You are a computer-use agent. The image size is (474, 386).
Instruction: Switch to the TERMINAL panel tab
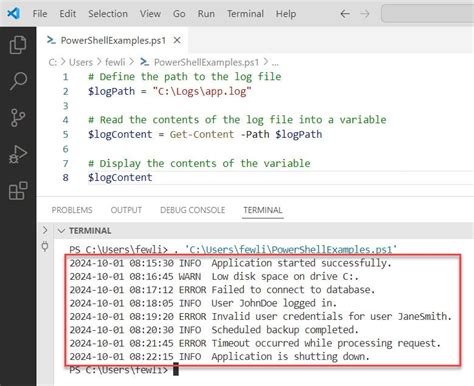point(263,210)
